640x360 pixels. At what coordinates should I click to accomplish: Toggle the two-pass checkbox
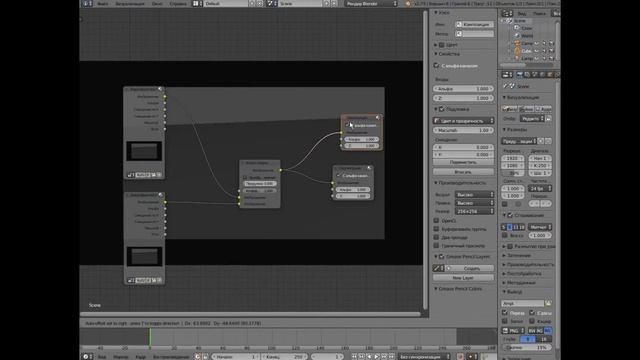click(436, 237)
